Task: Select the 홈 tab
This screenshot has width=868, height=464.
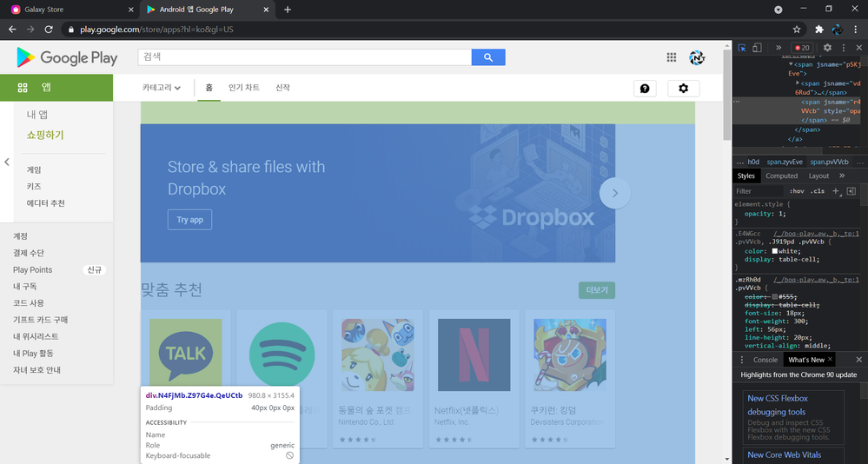Action: coord(209,88)
